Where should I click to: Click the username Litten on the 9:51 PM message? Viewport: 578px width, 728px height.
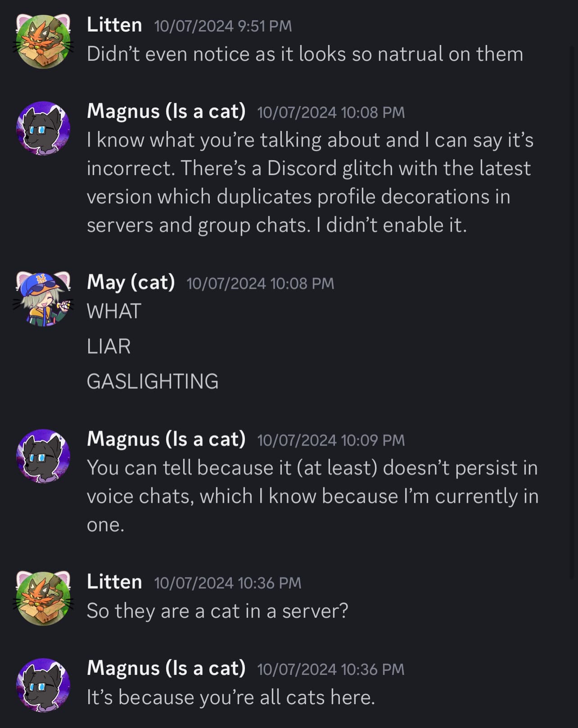tap(114, 25)
